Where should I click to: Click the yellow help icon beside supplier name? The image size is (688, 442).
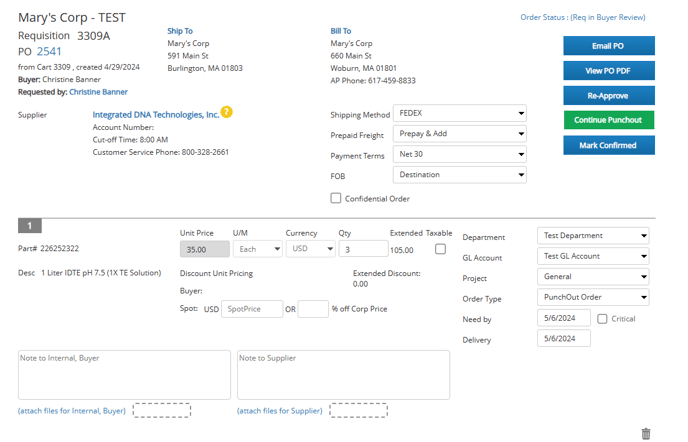point(226,112)
